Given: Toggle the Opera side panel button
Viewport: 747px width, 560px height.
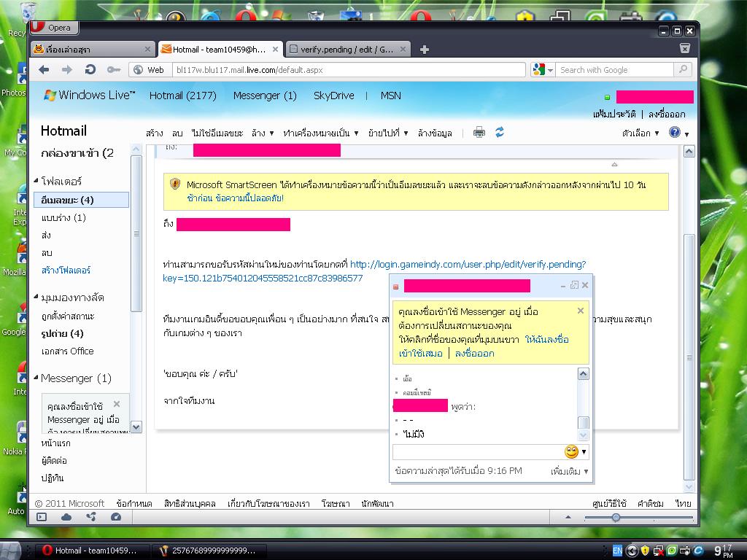Looking at the screenshot, I should point(42,517).
